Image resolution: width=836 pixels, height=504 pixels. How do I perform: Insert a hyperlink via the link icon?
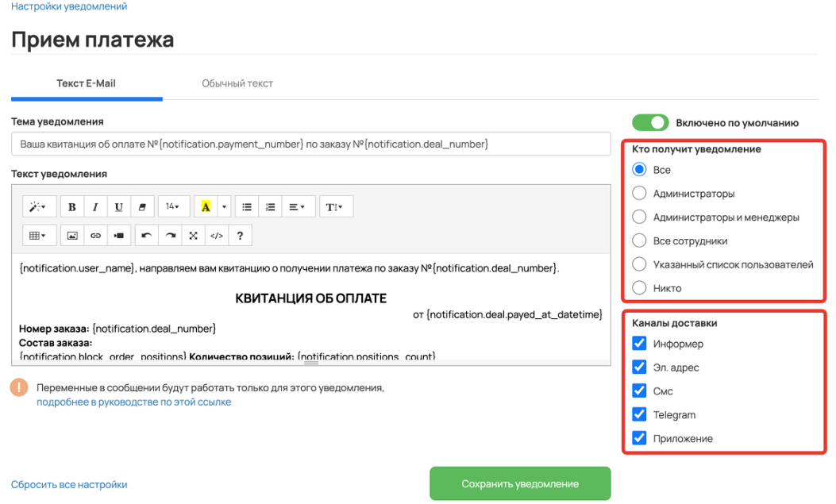(95, 236)
